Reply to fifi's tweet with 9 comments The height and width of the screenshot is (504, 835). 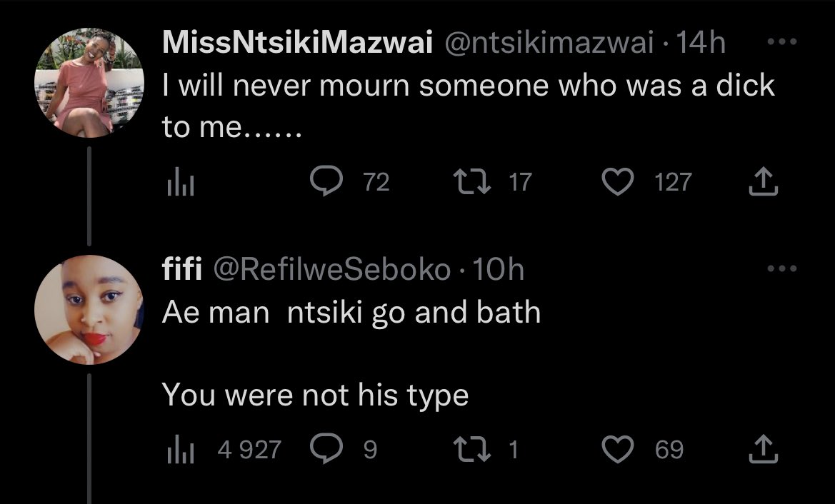tap(326, 448)
